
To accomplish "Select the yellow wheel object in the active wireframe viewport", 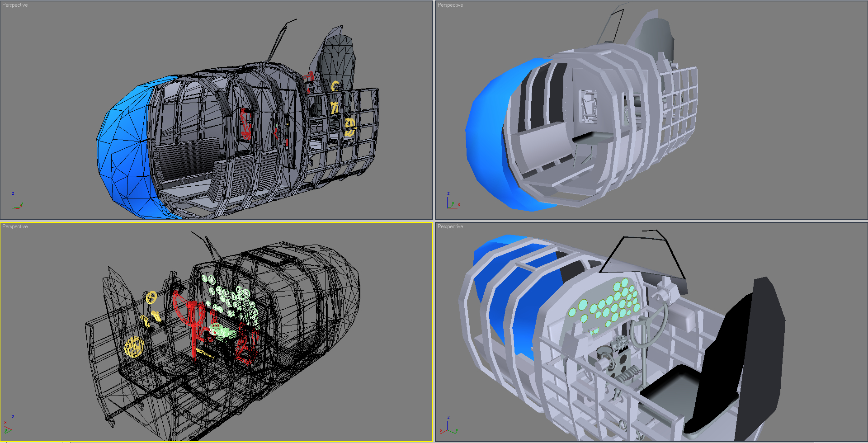I will pos(134,347).
